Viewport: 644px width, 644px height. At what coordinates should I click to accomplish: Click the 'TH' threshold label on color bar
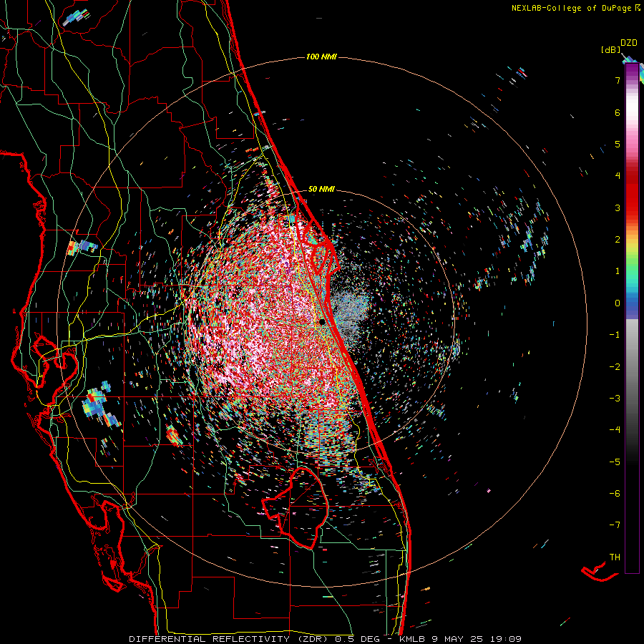pos(615,557)
